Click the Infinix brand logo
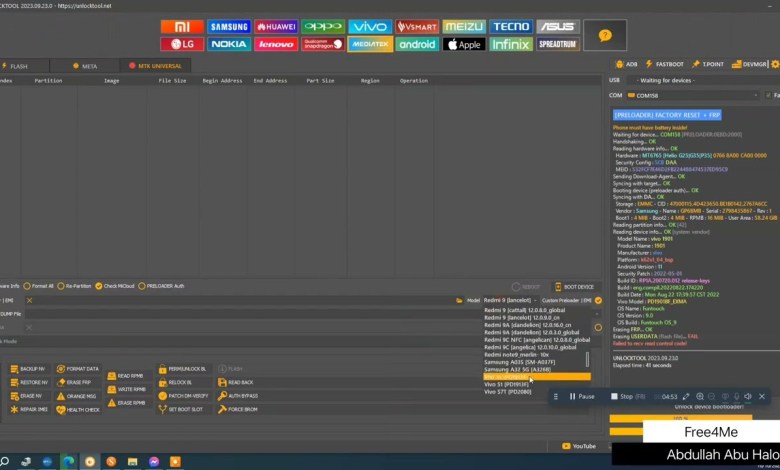Viewport: 780px width, 470px height. pos(510,45)
